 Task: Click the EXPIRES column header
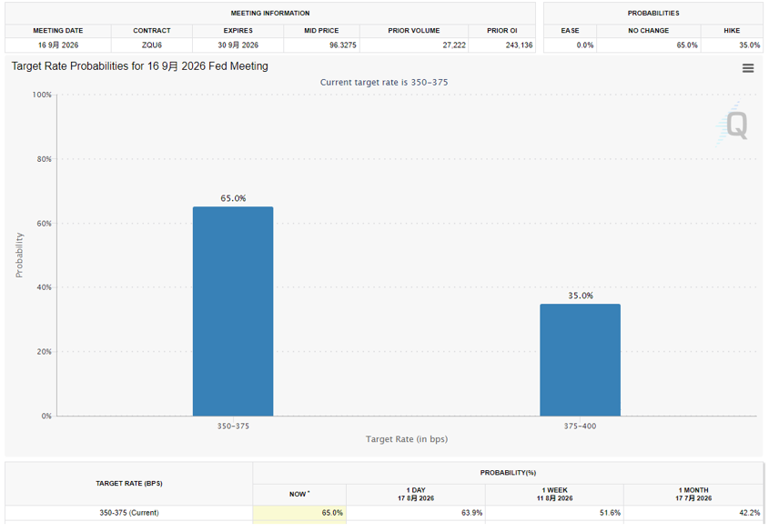coord(238,30)
